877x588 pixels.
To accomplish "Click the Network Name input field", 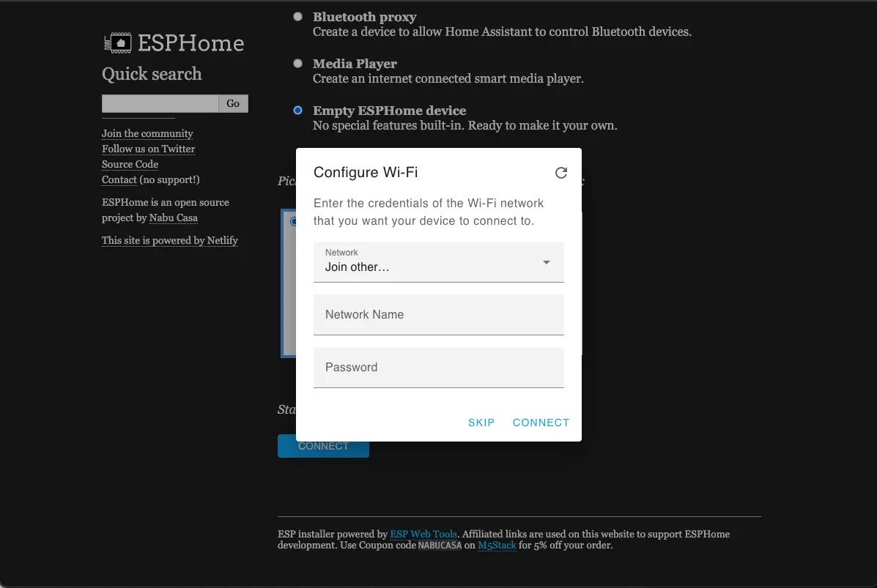I will coord(438,315).
